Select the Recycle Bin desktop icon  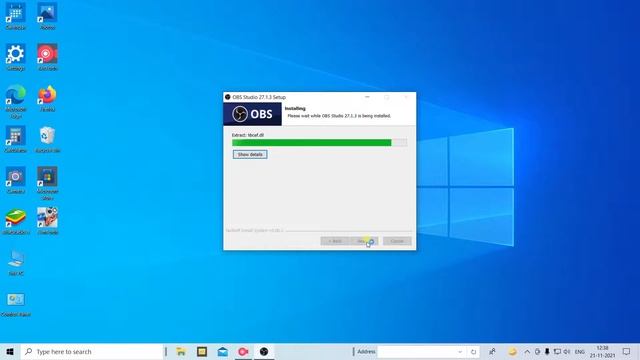47,139
